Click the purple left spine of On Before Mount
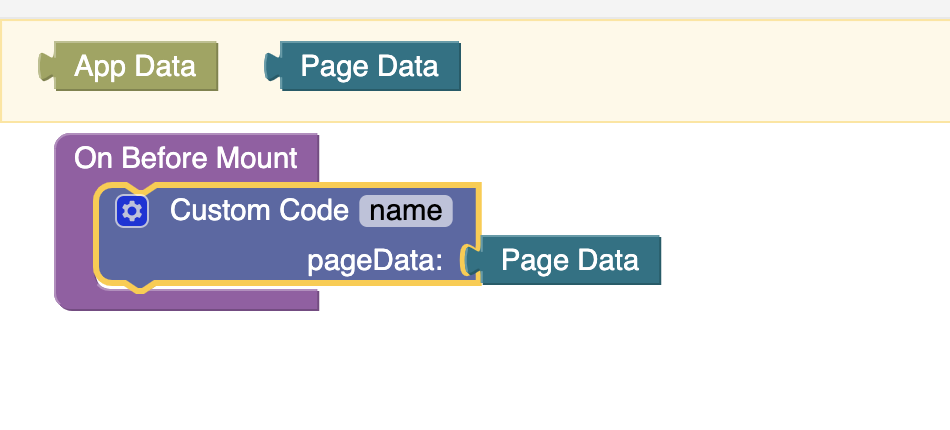950x430 pixels. click(x=74, y=236)
